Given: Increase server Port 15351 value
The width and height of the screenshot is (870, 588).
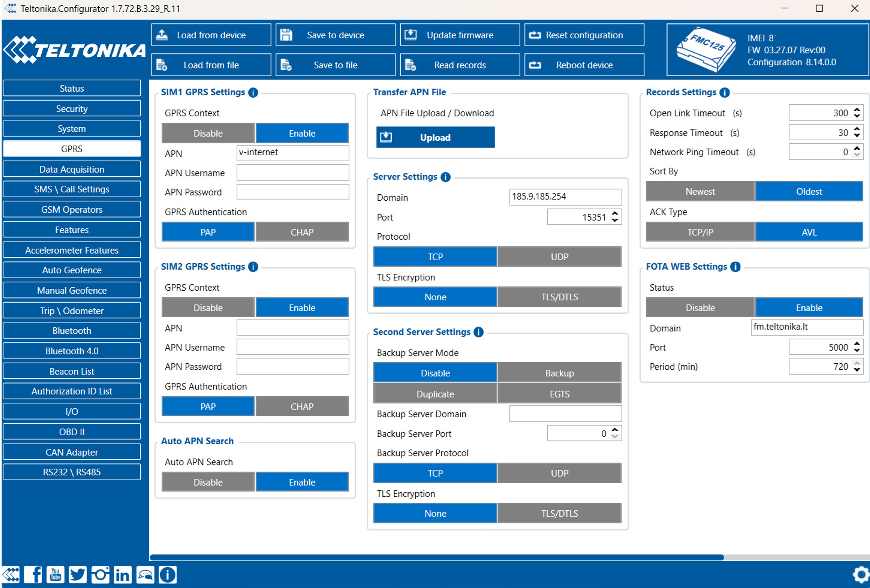Looking at the screenshot, I should tap(615, 214).
